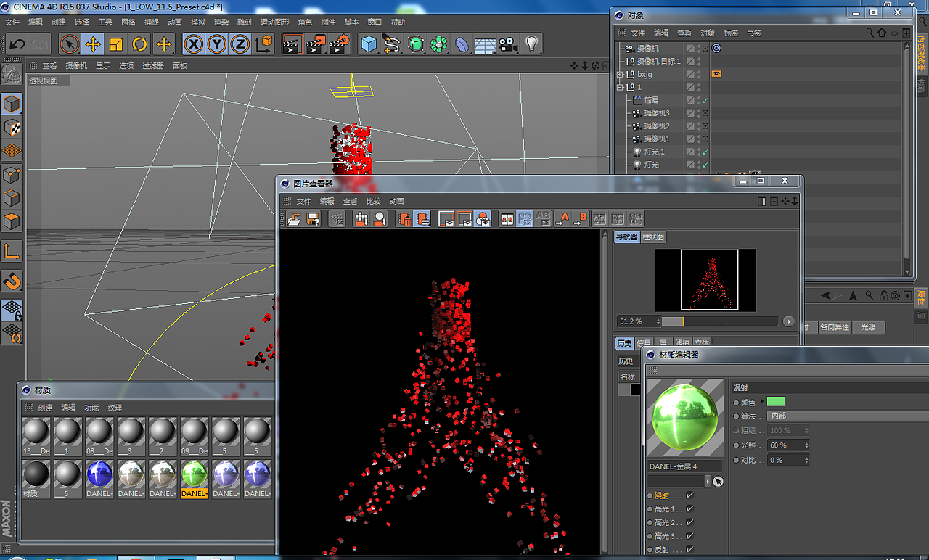This screenshot has height=560, width=929.
Task: Select the material named 材质
Action: pos(36,479)
